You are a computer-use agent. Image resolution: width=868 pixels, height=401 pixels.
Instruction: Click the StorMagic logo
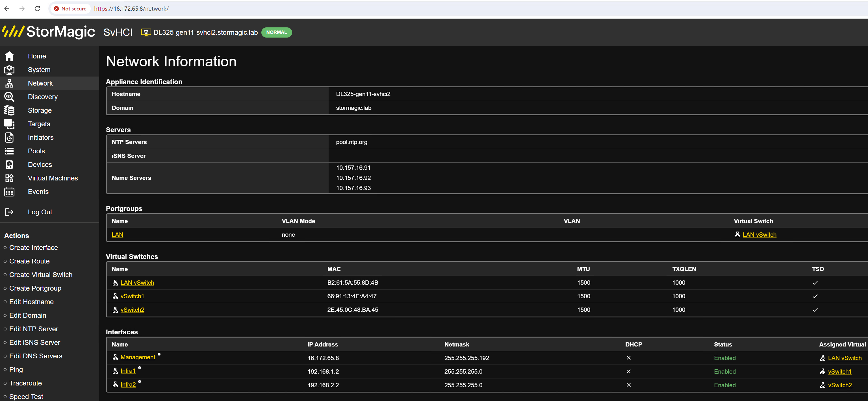tap(49, 32)
